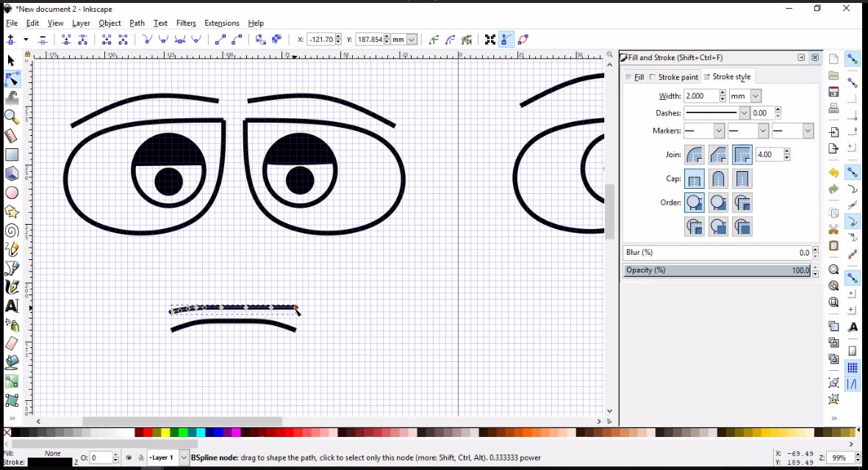Choose the Tweak tool
This screenshot has width=868, height=470.
pyautogui.click(x=12, y=98)
